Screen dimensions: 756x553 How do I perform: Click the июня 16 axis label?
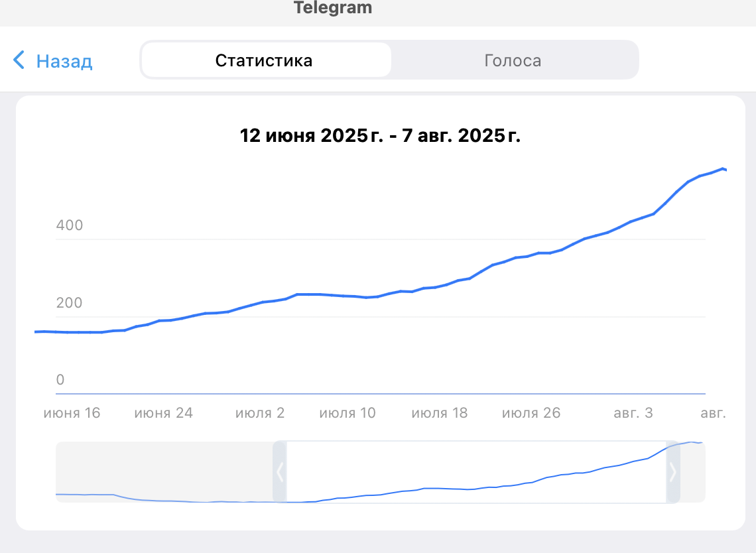[x=72, y=413]
